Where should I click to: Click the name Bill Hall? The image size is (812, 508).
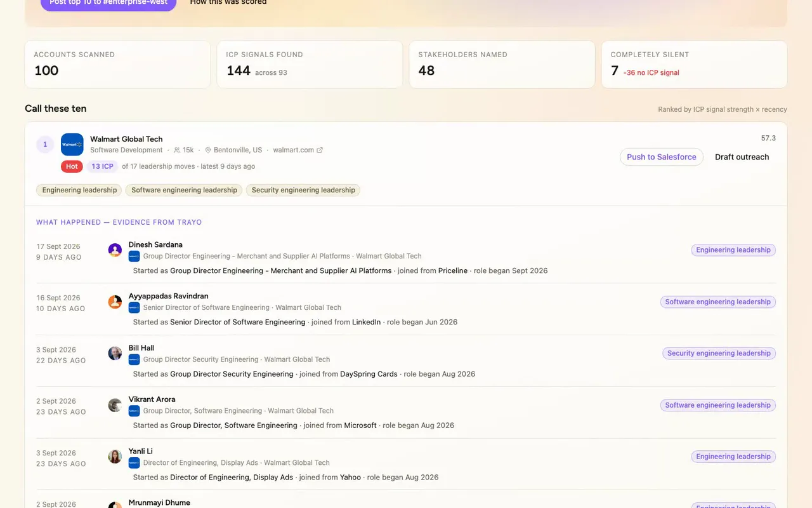point(141,348)
